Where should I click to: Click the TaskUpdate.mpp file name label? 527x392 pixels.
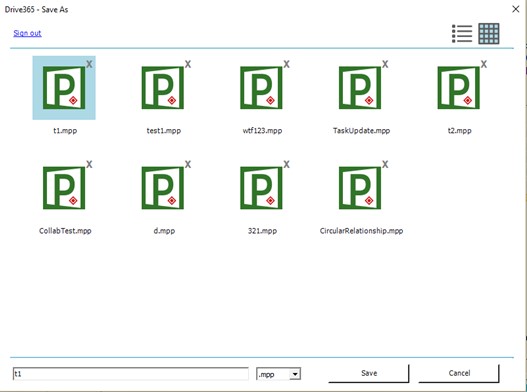pyautogui.click(x=361, y=130)
